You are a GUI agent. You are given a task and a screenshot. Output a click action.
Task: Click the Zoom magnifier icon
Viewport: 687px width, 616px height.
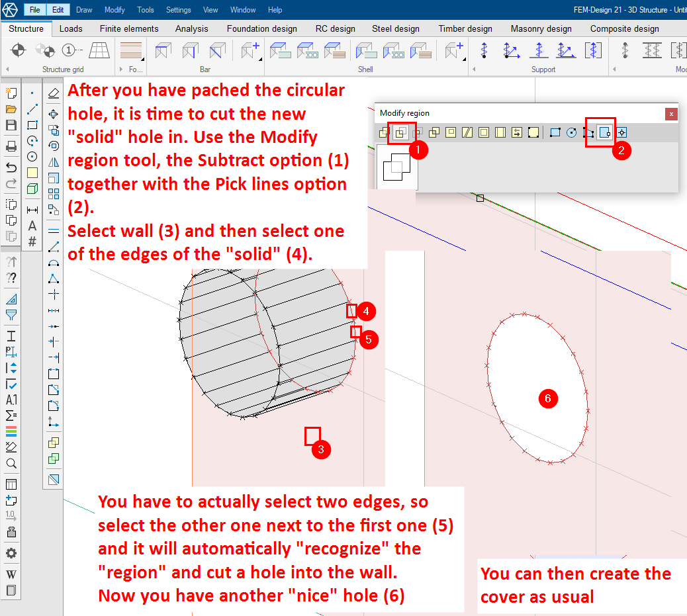11,463
